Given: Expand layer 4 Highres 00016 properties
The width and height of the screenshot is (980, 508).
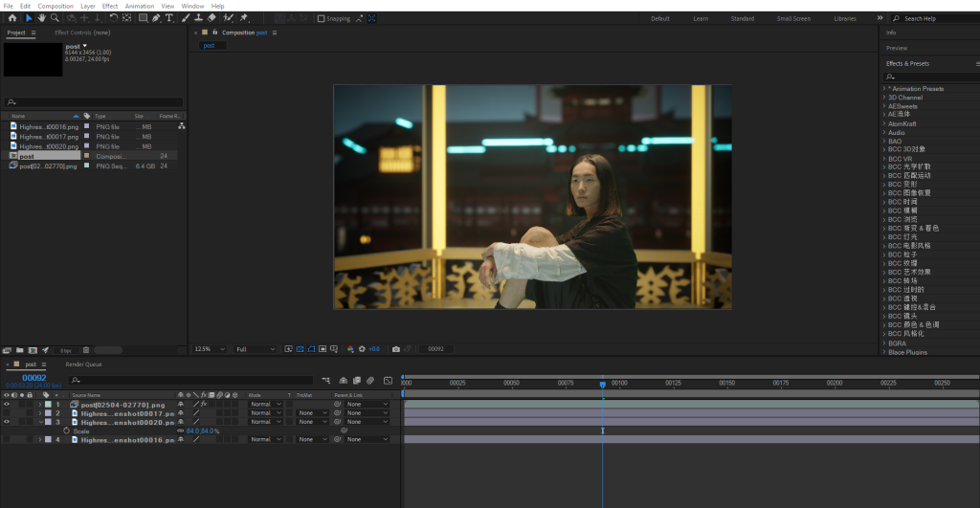Looking at the screenshot, I should coord(40,439).
